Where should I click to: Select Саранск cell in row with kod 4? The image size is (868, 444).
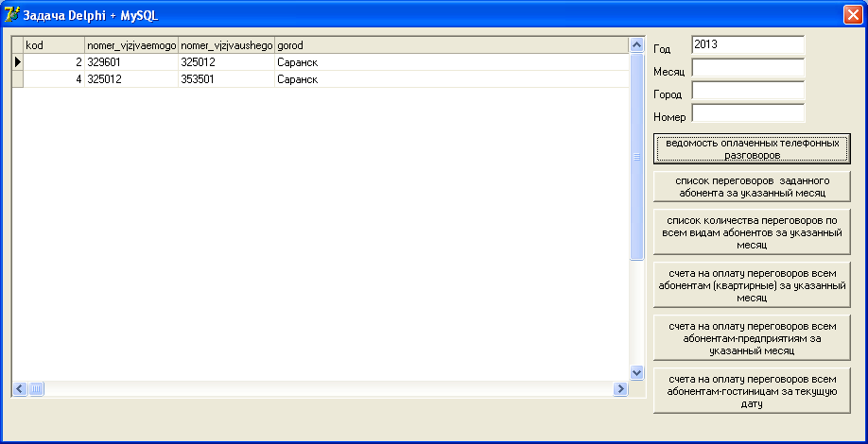(452, 79)
